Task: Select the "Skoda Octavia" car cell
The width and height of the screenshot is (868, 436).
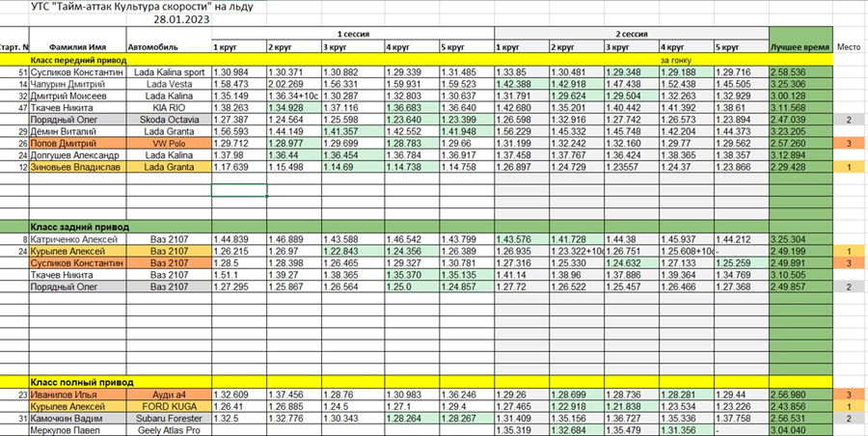Action: click(169, 120)
